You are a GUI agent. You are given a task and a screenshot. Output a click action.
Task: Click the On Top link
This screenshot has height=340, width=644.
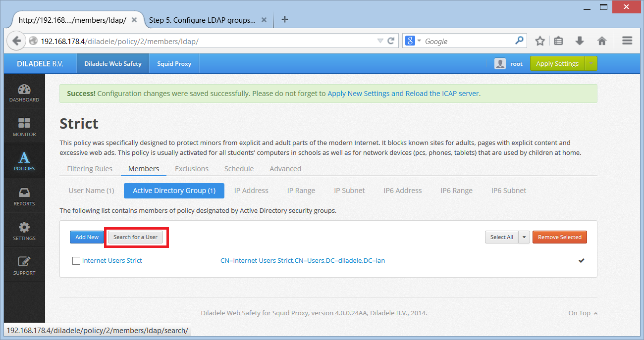point(583,313)
